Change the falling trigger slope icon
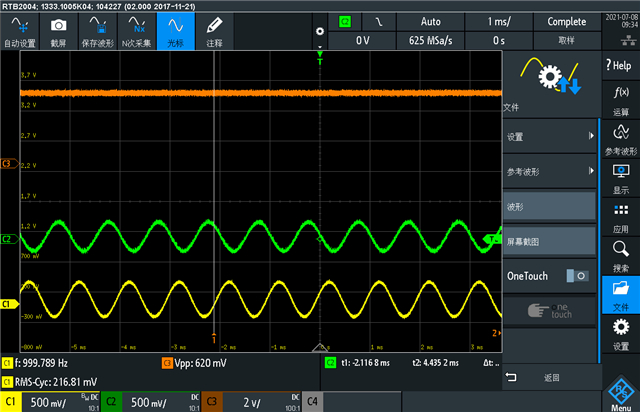The image size is (640, 412). tap(379, 22)
